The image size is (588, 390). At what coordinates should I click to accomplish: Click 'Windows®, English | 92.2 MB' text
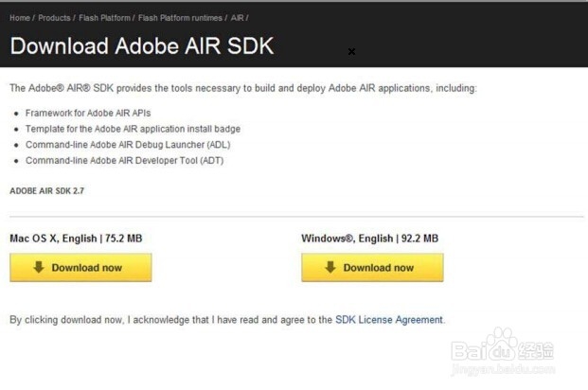[x=370, y=239]
